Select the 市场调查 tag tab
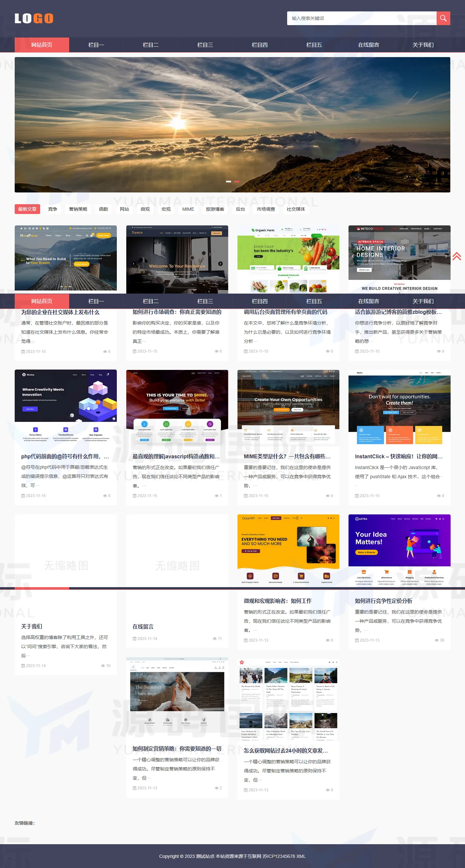Viewport: 465px width, 868px height. coord(266,209)
